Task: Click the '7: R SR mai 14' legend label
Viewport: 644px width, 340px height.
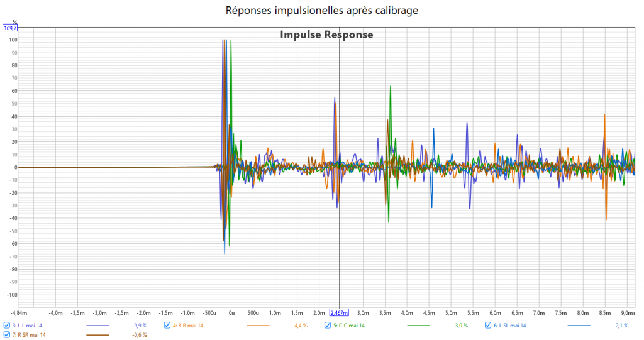Action: point(28,335)
